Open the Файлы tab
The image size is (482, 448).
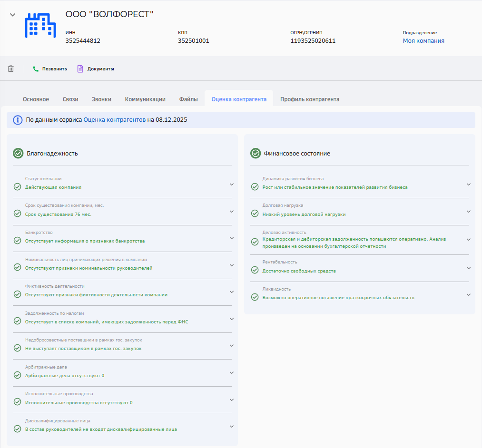click(x=188, y=99)
